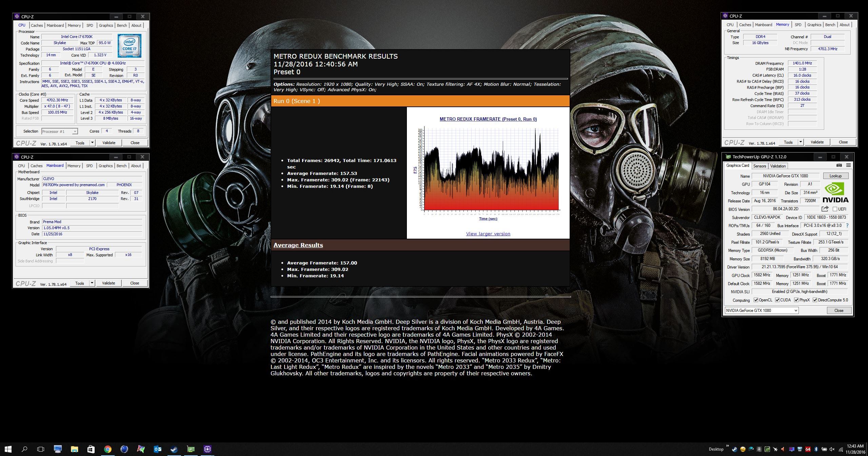Click Validate in the Mainboard CPU-Z window
868x456 pixels.
click(108, 283)
